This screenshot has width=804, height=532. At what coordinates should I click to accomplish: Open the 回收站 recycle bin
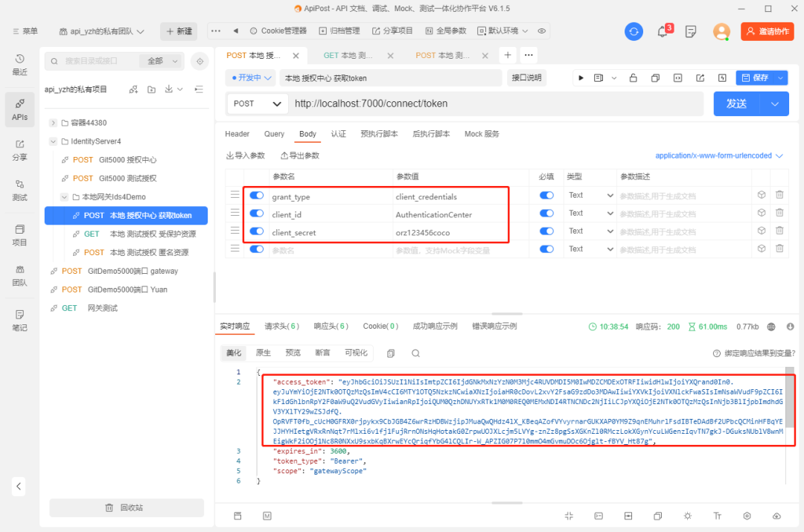[x=126, y=508]
